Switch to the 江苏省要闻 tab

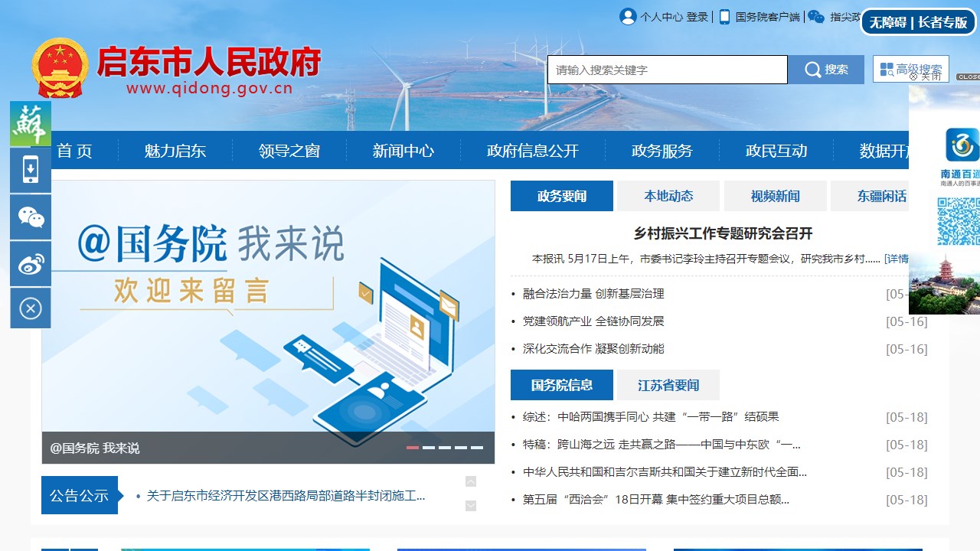coord(668,385)
